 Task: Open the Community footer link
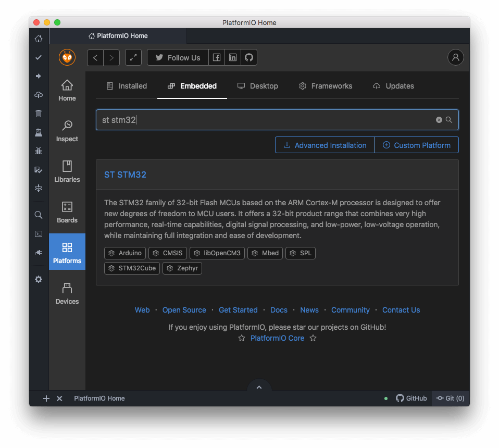pos(351,310)
